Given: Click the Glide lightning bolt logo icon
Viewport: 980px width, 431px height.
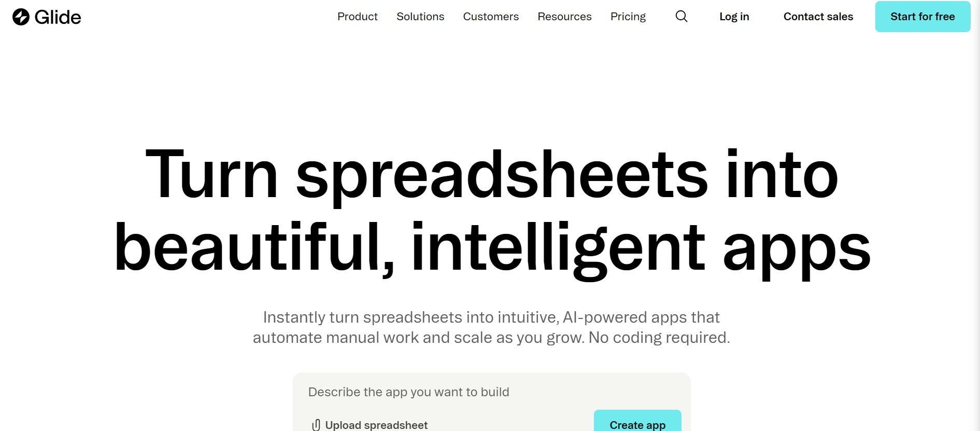Looking at the screenshot, I should click(21, 17).
